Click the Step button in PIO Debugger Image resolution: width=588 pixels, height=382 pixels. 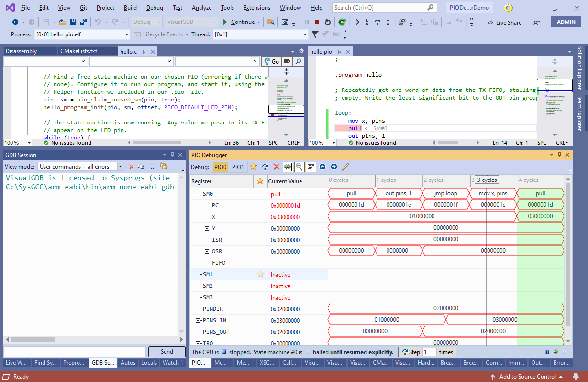click(x=410, y=352)
